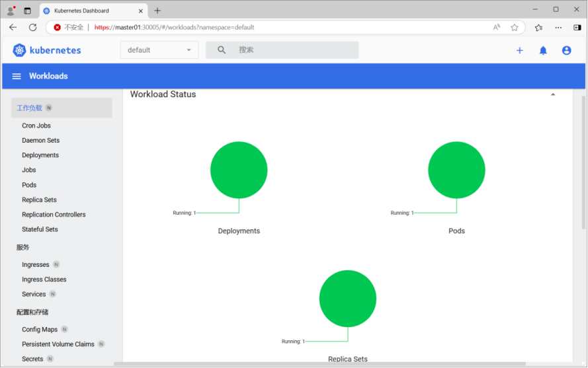Close the Kubernetes Dashboard tab
The width and height of the screenshot is (588, 368).
pyautogui.click(x=141, y=11)
